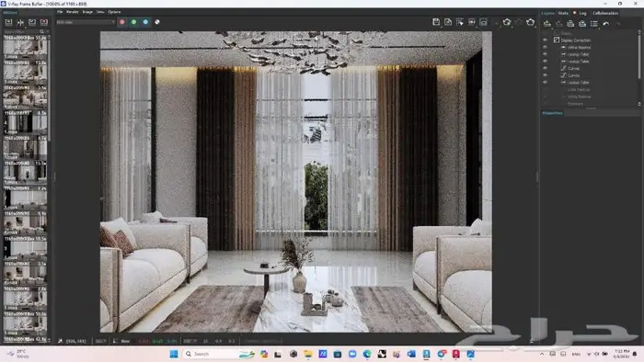Click the load history image icon
Image resolution: width=644 pixels, height=362 pixels.
[x=32, y=22]
